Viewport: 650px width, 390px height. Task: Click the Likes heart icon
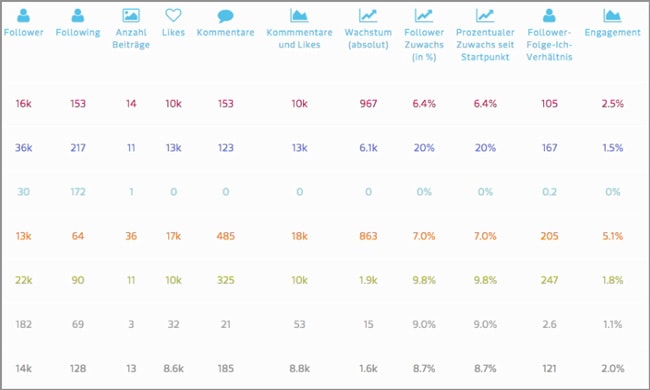(173, 15)
